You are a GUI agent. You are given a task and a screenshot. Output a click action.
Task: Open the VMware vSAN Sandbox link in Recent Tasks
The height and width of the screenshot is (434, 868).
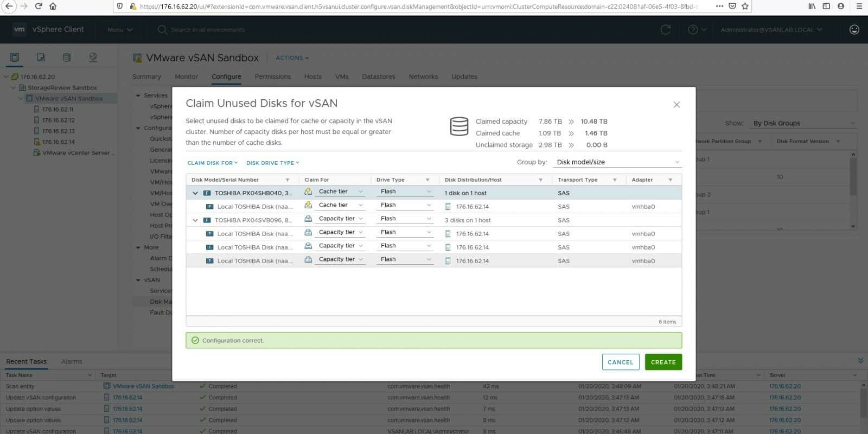(x=144, y=386)
